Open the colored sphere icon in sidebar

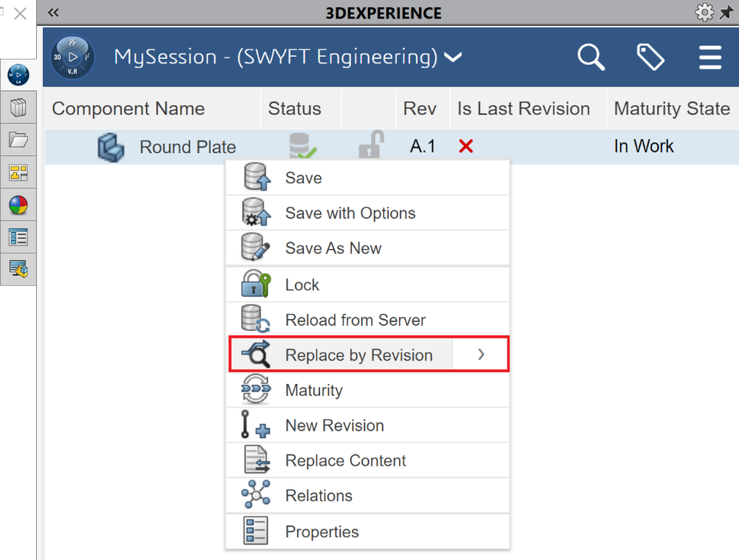18,205
